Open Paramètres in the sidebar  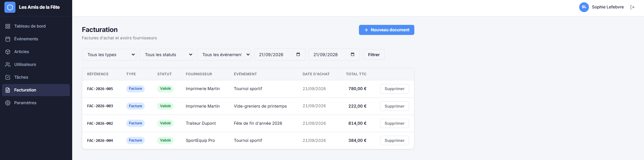(x=36, y=103)
